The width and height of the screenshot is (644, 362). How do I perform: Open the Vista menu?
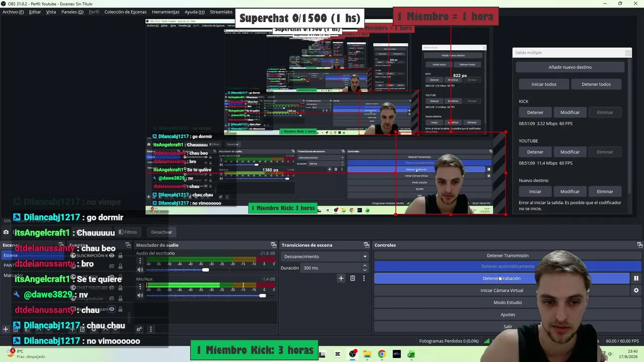pos(51,12)
